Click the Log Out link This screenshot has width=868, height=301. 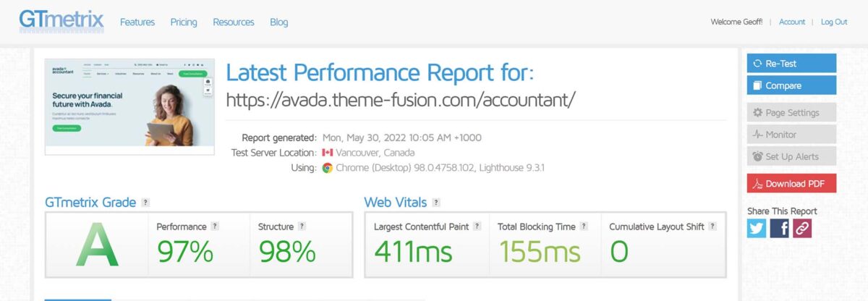[834, 22]
